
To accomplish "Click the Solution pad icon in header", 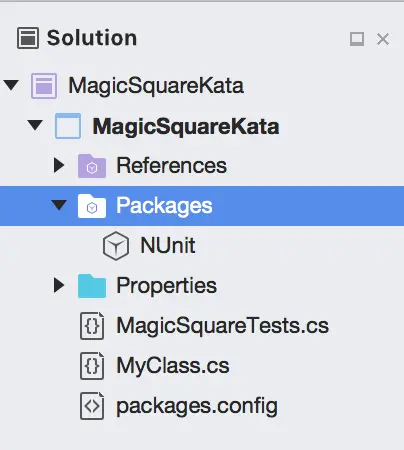I will (28, 38).
